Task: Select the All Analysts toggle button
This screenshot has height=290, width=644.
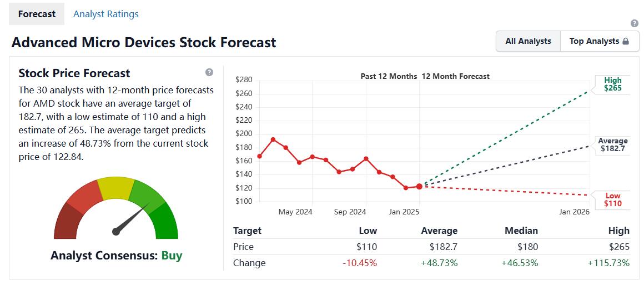Action: pyautogui.click(x=528, y=41)
